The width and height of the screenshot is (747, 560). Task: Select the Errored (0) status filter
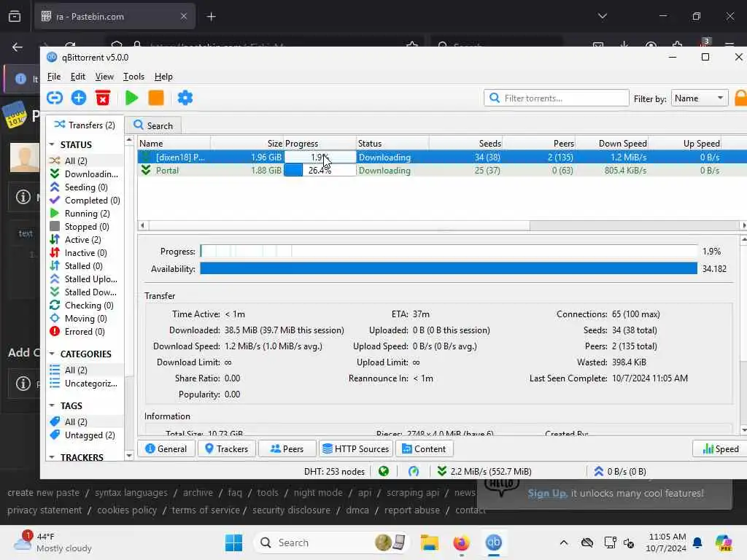click(85, 332)
